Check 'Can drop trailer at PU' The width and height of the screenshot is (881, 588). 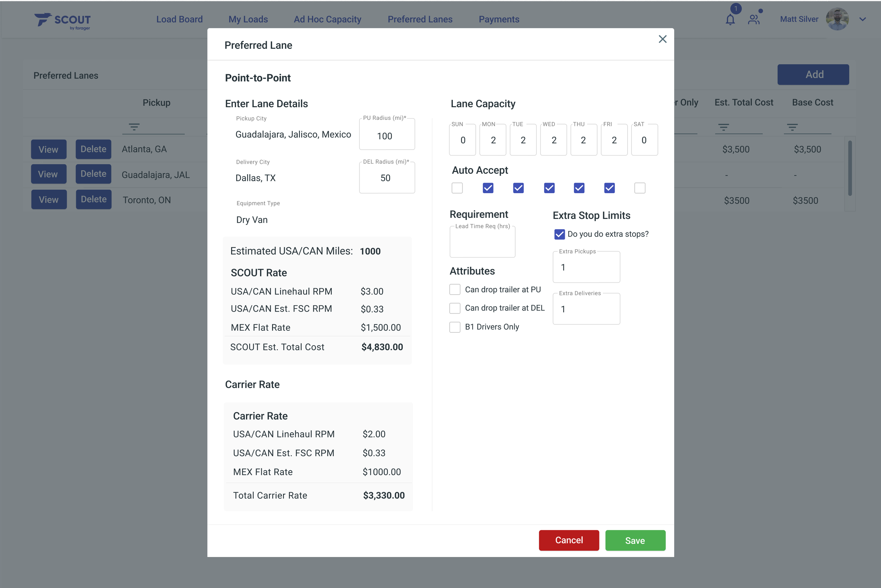[x=455, y=289]
